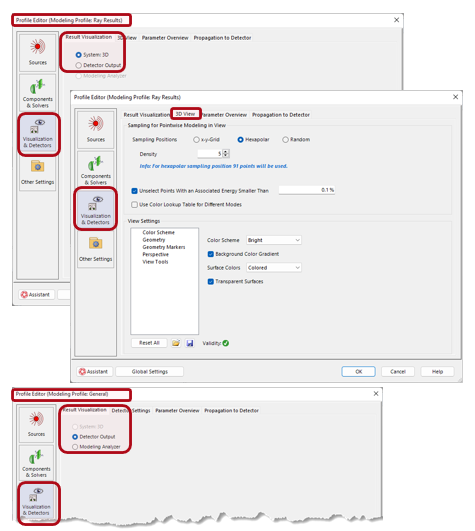Select Geometry Markers in View Settings list
The height and width of the screenshot is (531, 475).
[164, 247]
